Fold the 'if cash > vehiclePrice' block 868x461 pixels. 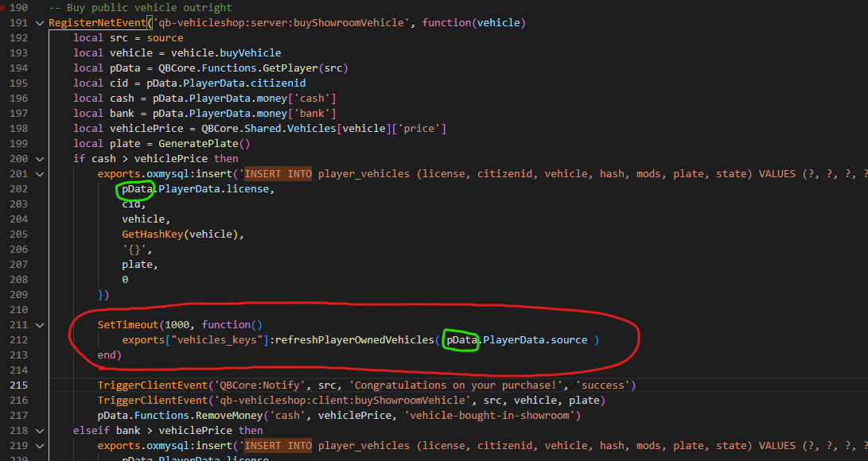pyautogui.click(x=40, y=159)
